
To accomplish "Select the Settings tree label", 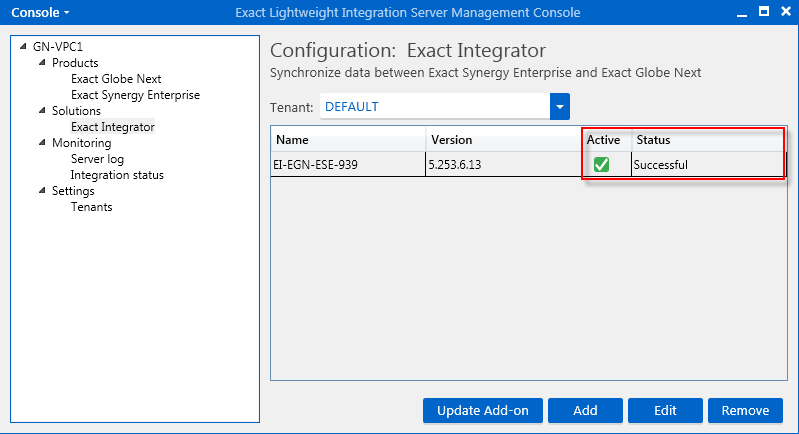I will tap(73, 191).
